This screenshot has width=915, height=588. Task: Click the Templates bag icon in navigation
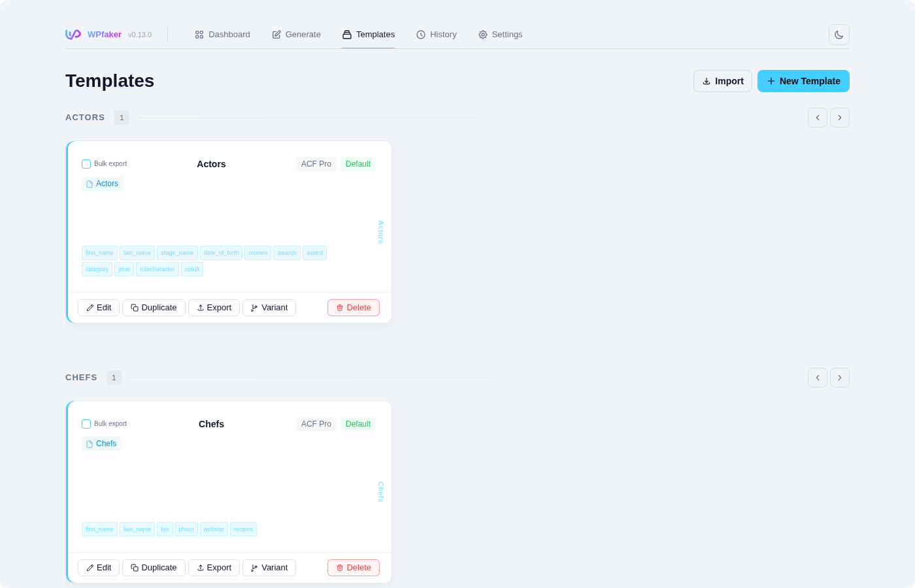[x=346, y=34]
